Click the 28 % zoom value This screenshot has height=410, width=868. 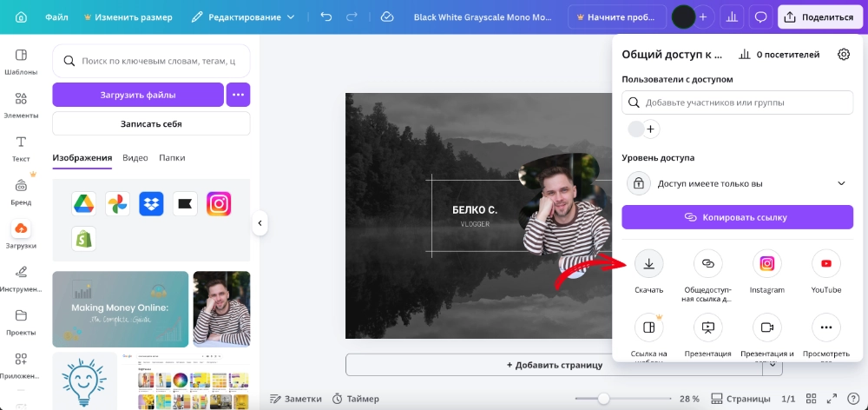point(689,399)
